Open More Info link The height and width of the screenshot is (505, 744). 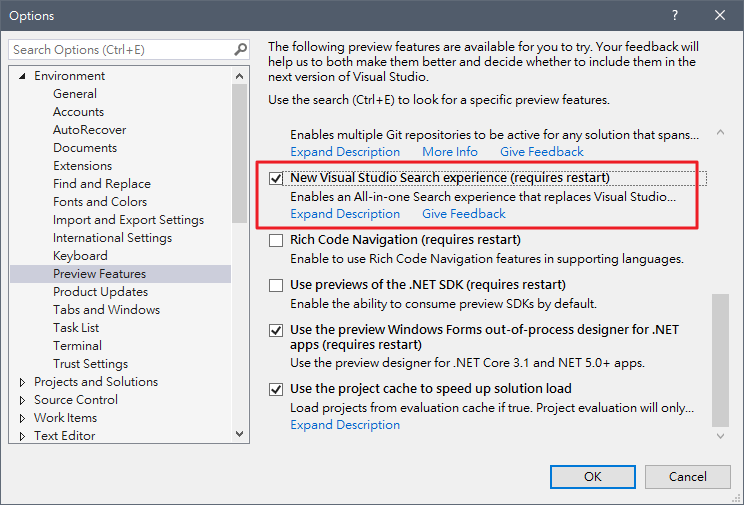pyautogui.click(x=450, y=152)
